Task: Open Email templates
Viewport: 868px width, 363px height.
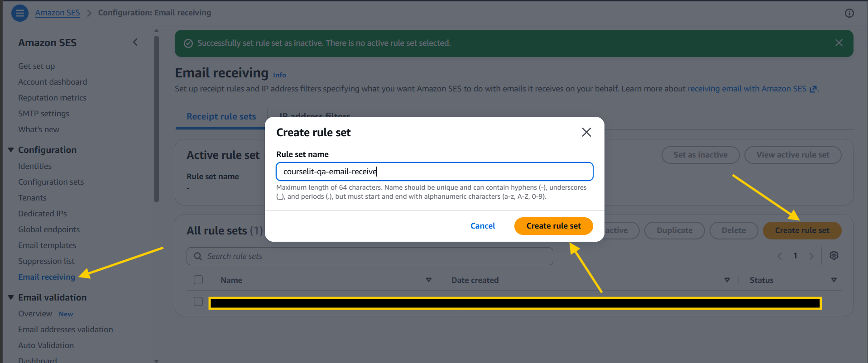Action: point(47,245)
